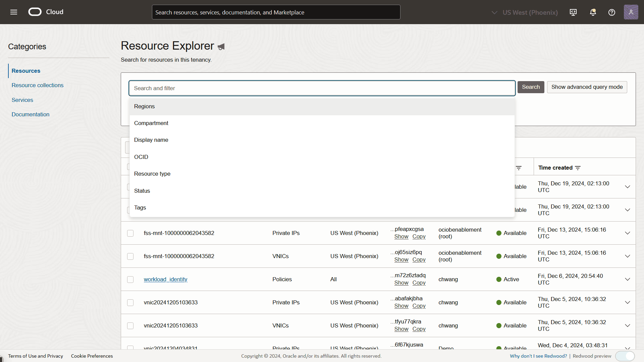Open the help question mark icon
This screenshot has width=644, height=362.
click(611, 12)
